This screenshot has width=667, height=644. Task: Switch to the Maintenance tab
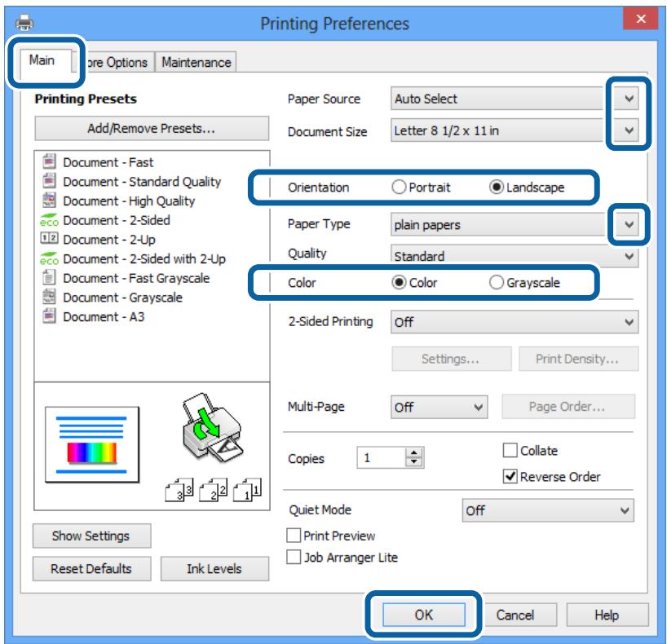(196, 63)
